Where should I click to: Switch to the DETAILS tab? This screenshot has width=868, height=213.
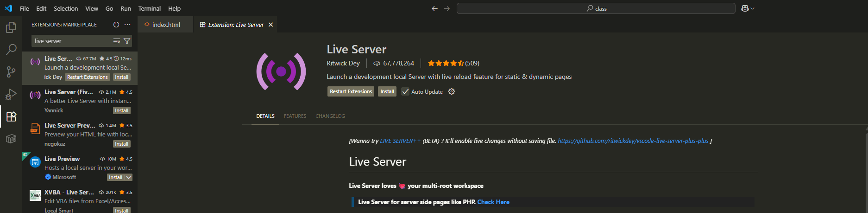pos(265,116)
